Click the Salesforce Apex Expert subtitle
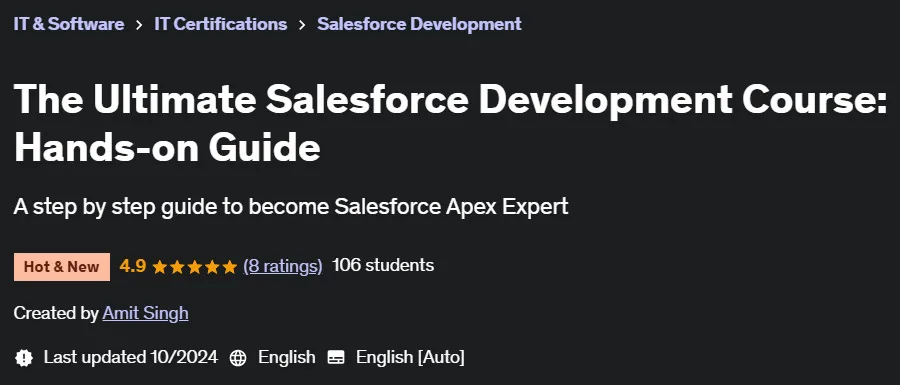This screenshot has width=900, height=385. click(290, 206)
